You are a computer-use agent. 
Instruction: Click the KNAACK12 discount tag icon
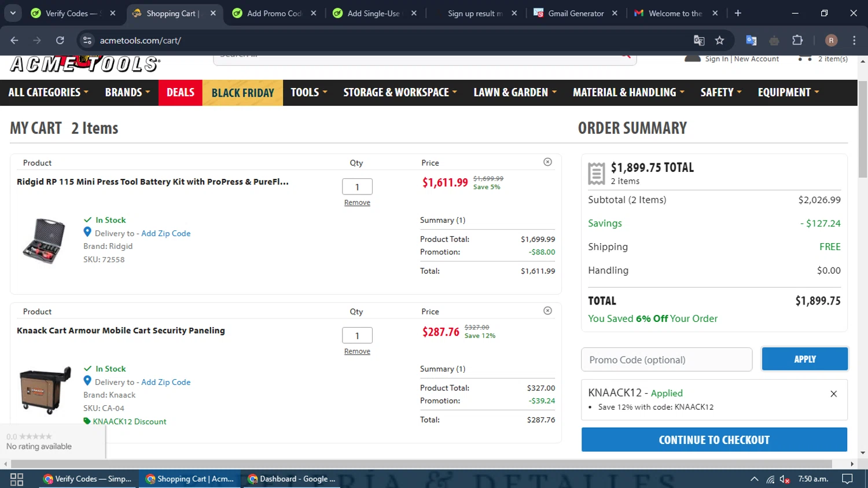(x=87, y=421)
